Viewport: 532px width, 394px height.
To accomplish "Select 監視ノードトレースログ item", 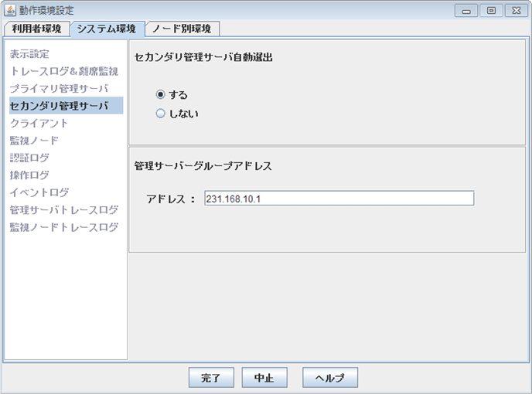I will click(64, 227).
